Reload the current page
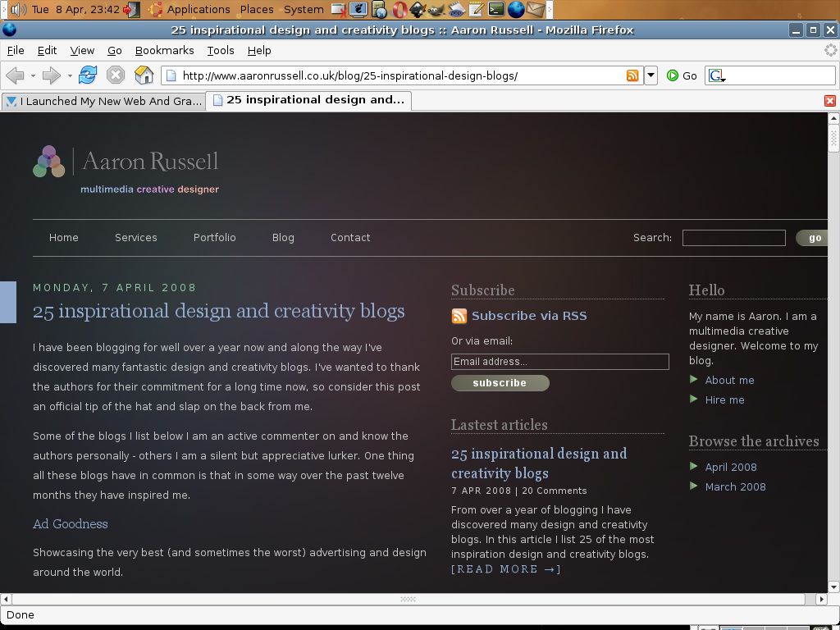This screenshot has width=840, height=630. tap(88, 75)
